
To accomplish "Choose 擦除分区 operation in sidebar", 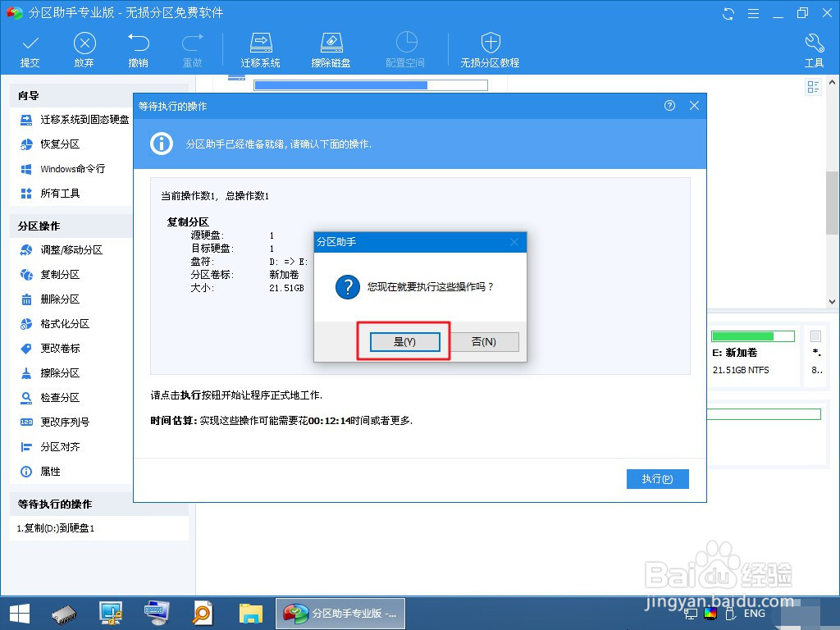I will (50, 373).
